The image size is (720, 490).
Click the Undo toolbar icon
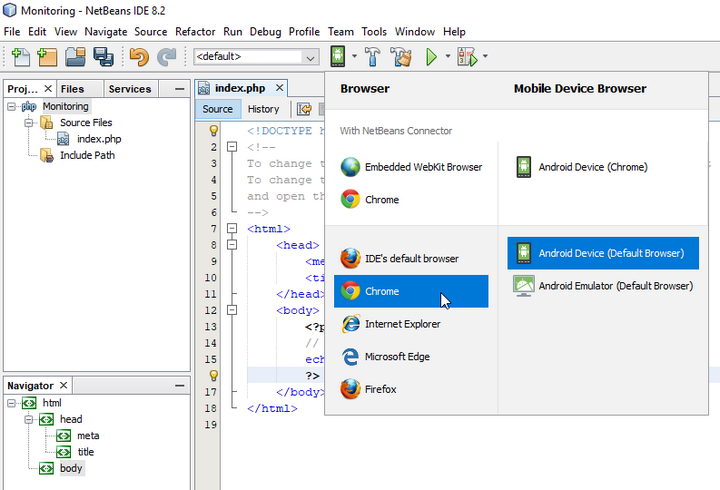click(x=139, y=57)
